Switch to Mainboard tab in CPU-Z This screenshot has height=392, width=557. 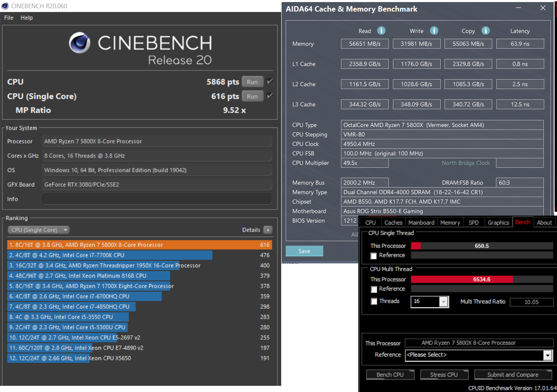coord(421,222)
